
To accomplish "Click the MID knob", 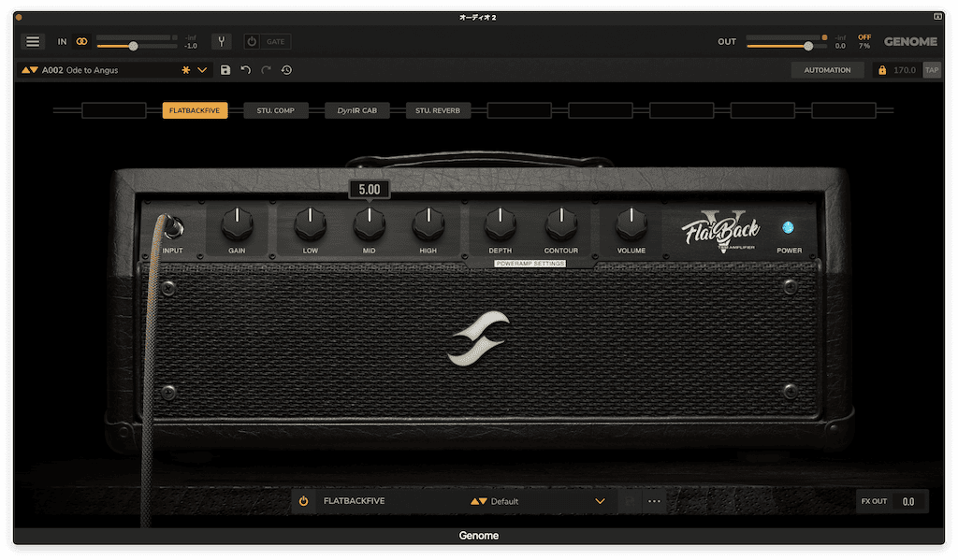I will (369, 223).
